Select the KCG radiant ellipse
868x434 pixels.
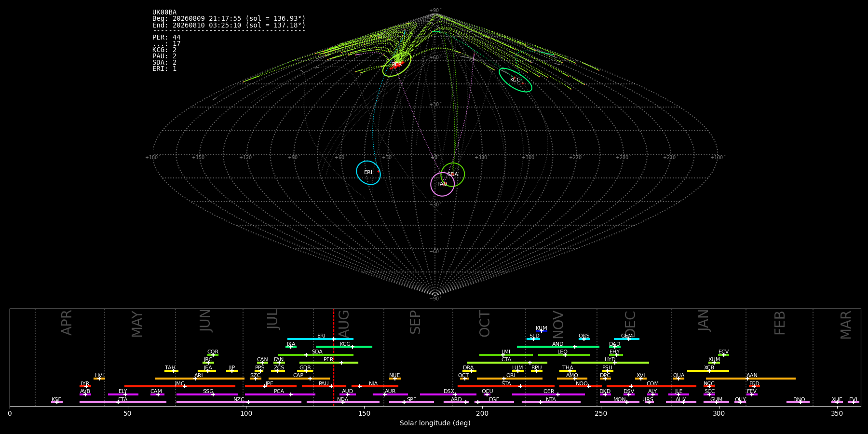pos(515,80)
